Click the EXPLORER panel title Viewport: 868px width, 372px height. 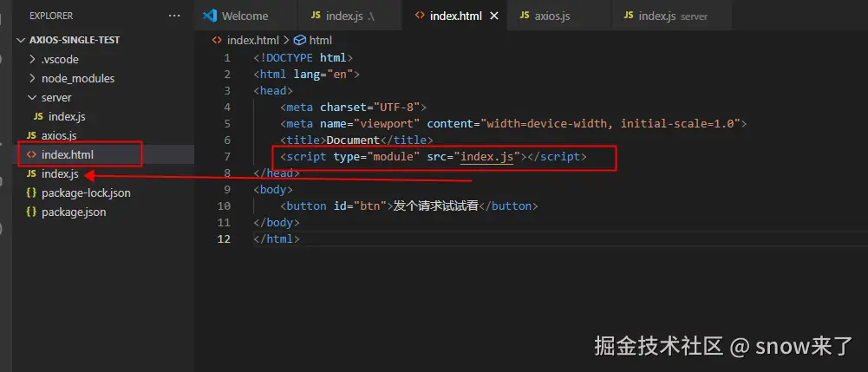click(51, 16)
